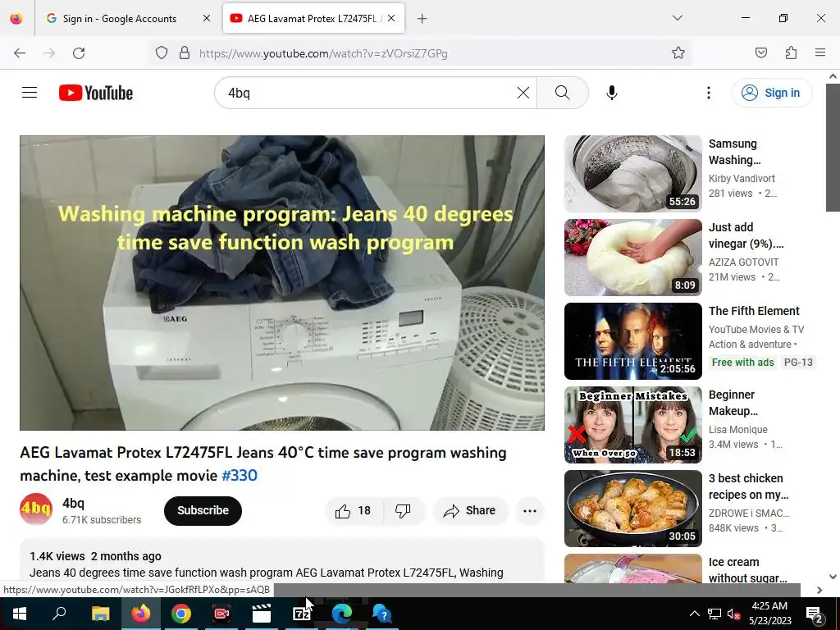The image size is (840, 630).
Task: Reload the page with refresh icon
Action: click(79, 53)
